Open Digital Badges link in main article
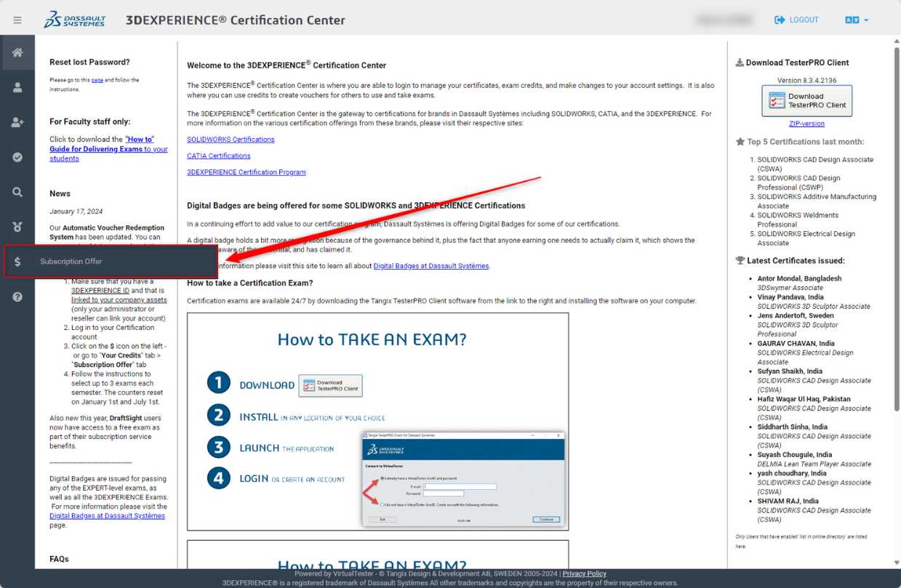This screenshot has width=901, height=588. click(x=431, y=266)
